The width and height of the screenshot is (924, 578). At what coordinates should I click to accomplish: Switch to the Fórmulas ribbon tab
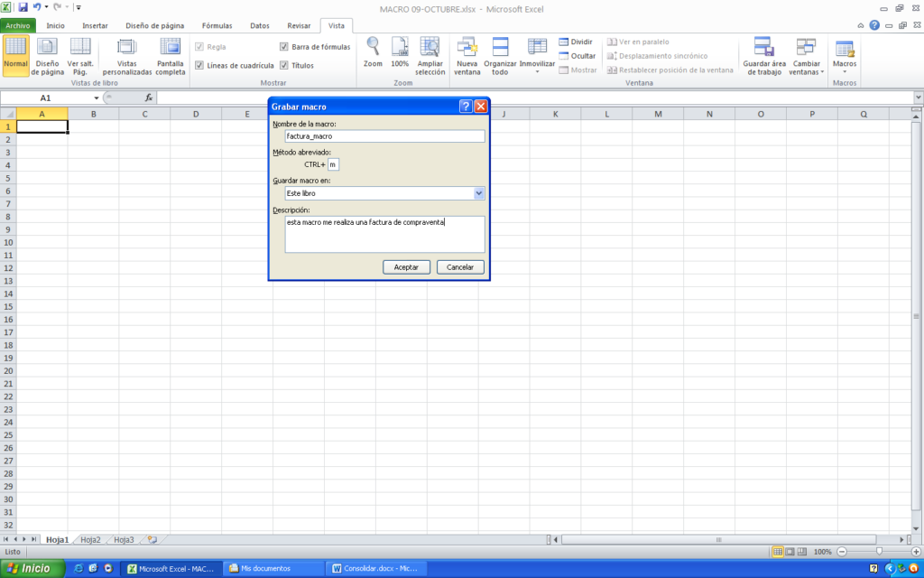point(217,25)
